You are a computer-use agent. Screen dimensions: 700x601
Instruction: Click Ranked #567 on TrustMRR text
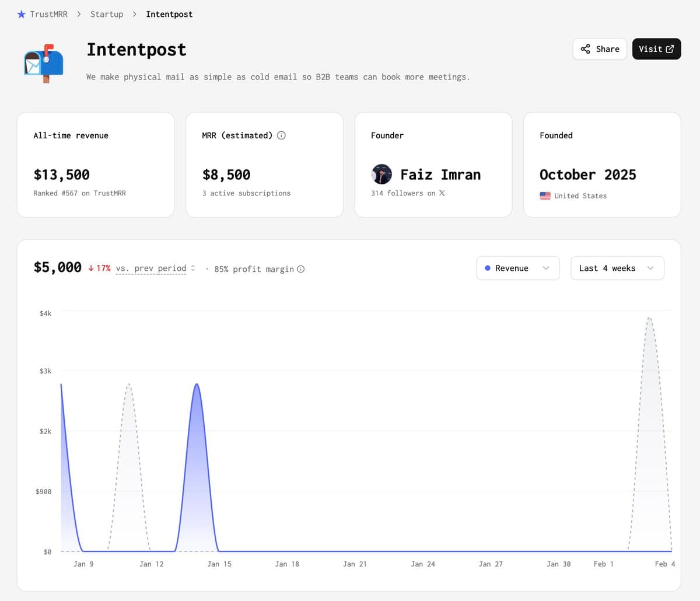(x=79, y=193)
